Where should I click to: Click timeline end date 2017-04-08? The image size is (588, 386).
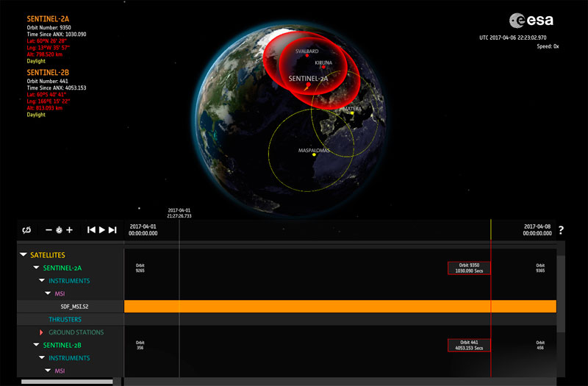pyautogui.click(x=537, y=230)
